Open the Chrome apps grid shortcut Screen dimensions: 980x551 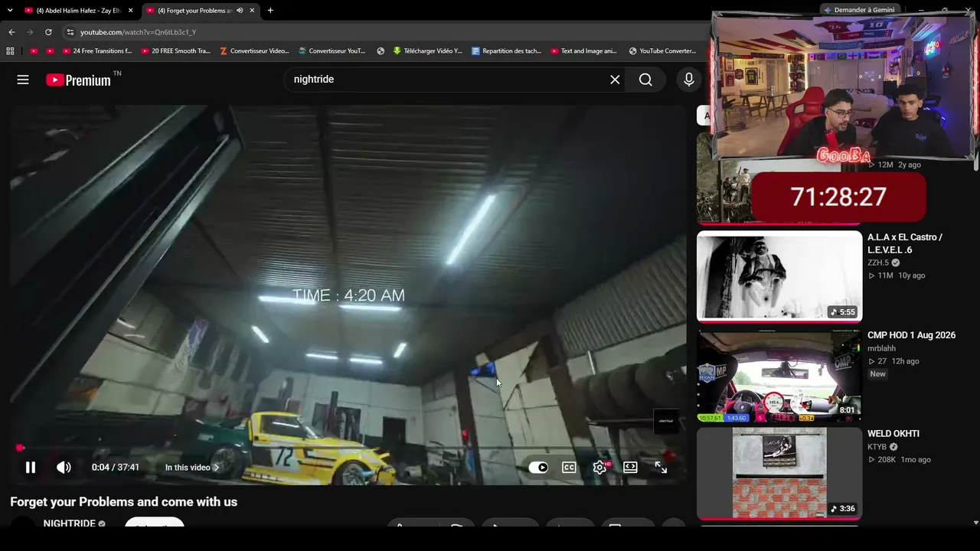[10, 51]
